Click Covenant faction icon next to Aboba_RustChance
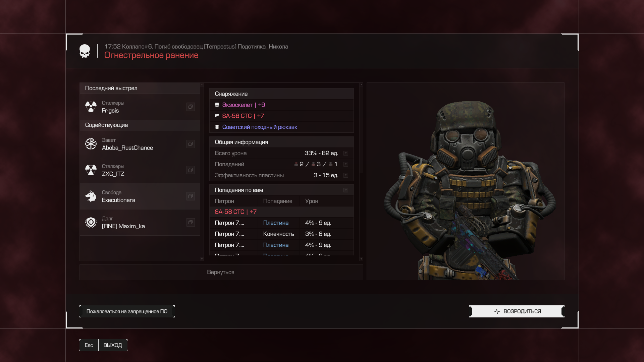This screenshot has height=362, width=644. pyautogui.click(x=91, y=144)
